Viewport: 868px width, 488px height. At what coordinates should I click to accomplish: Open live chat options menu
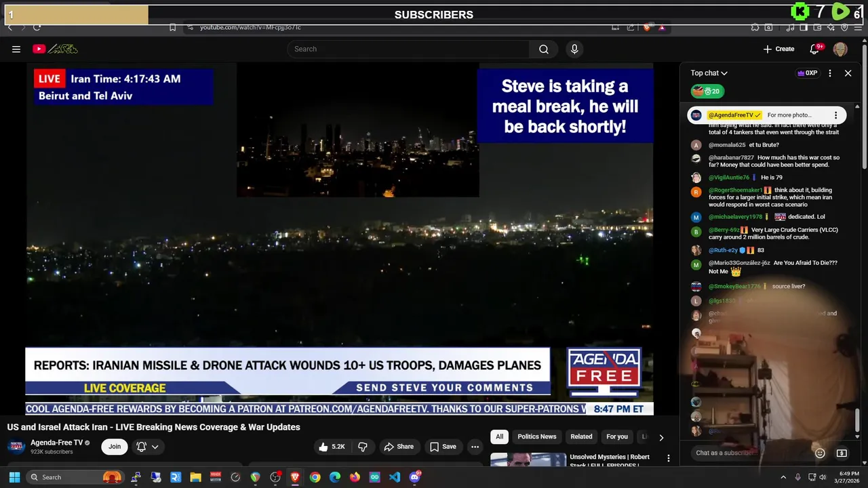point(830,73)
